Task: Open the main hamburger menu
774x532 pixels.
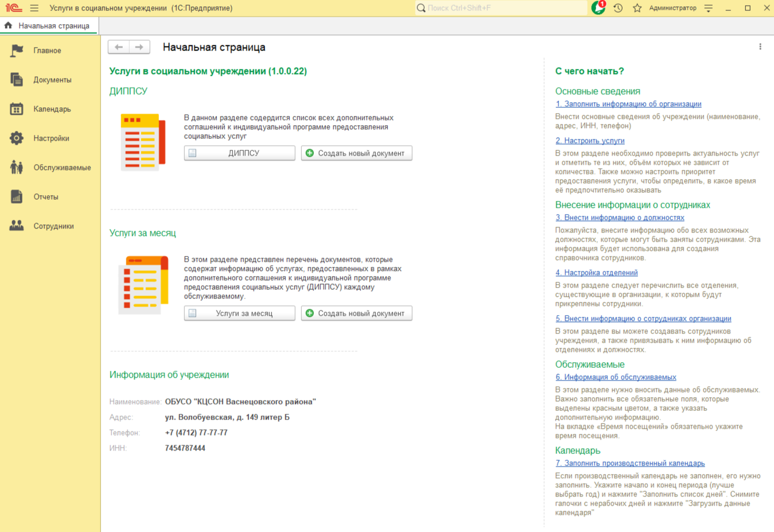Action: point(34,8)
